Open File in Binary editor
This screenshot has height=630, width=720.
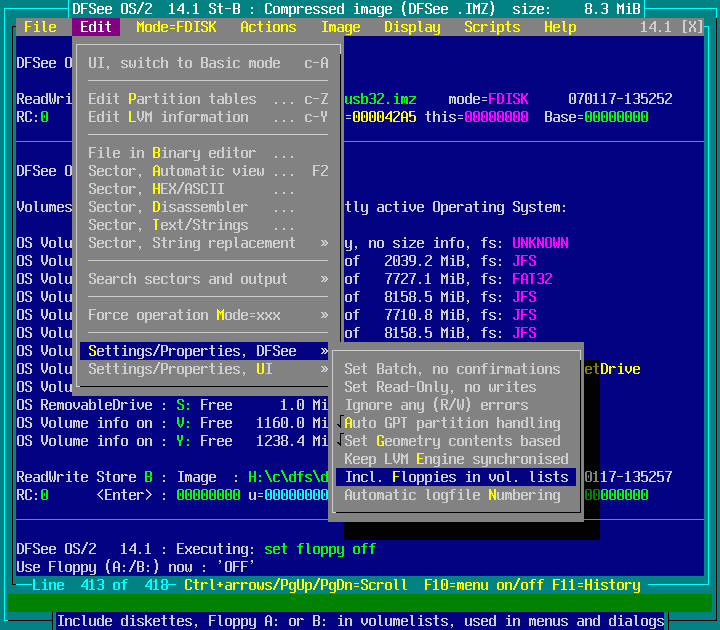click(x=208, y=153)
